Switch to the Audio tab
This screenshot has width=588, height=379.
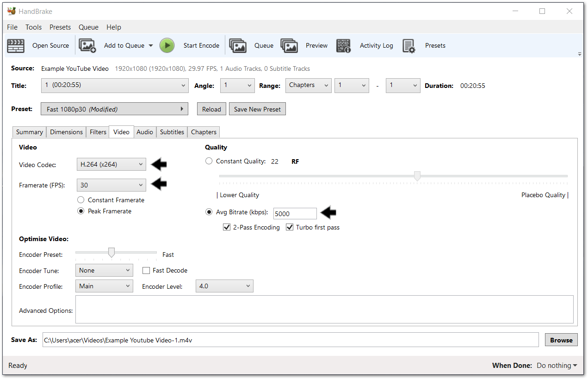[x=145, y=132]
